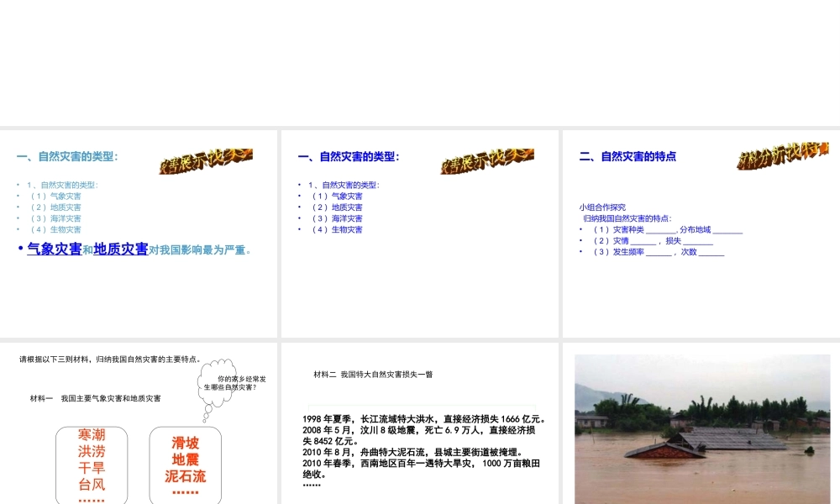This screenshot has width=840, height=504.
Task: Click the 材料分析找特点 WordArt banner
Action: [x=783, y=156]
